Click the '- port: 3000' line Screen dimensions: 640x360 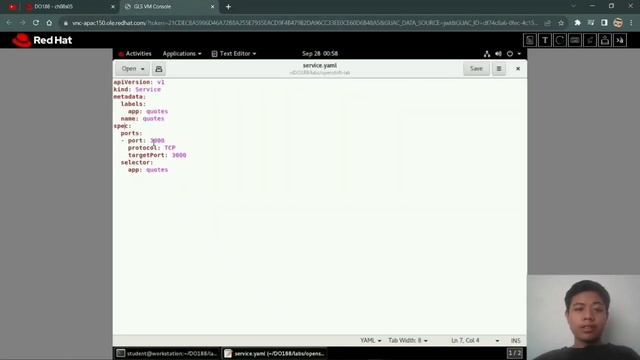coord(142,141)
